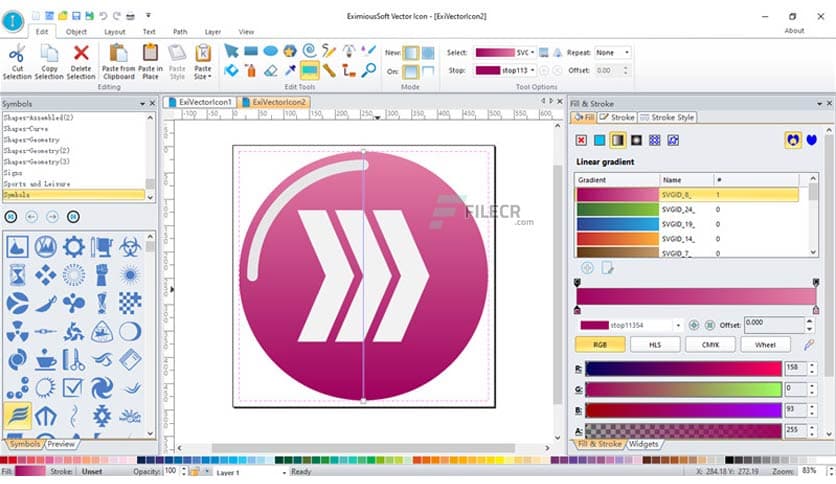Viewport: 836px width, 484px height.
Task: Click the color eyedropper beside Wheel button
Action: [x=808, y=345]
